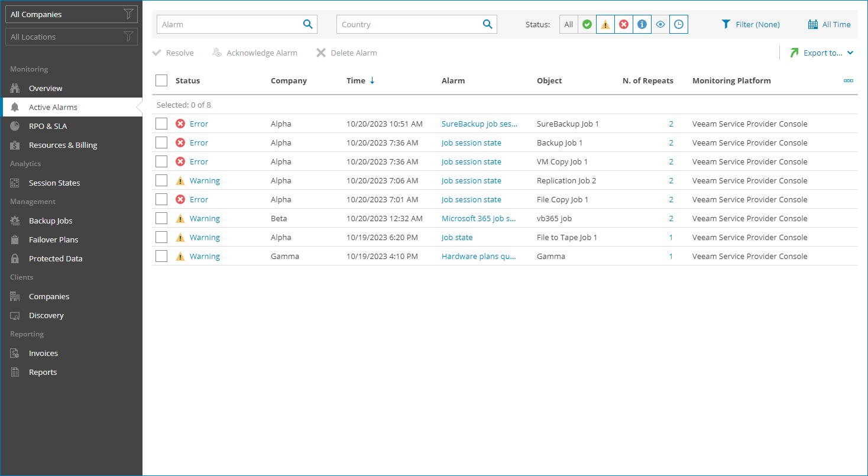
Task: Check the SureBackup Job 1 row checkbox
Action: (161, 124)
